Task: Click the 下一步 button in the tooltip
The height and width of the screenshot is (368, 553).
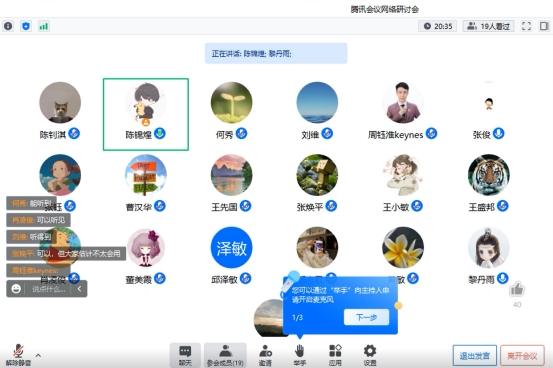Action: pyautogui.click(x=366, y=317)
